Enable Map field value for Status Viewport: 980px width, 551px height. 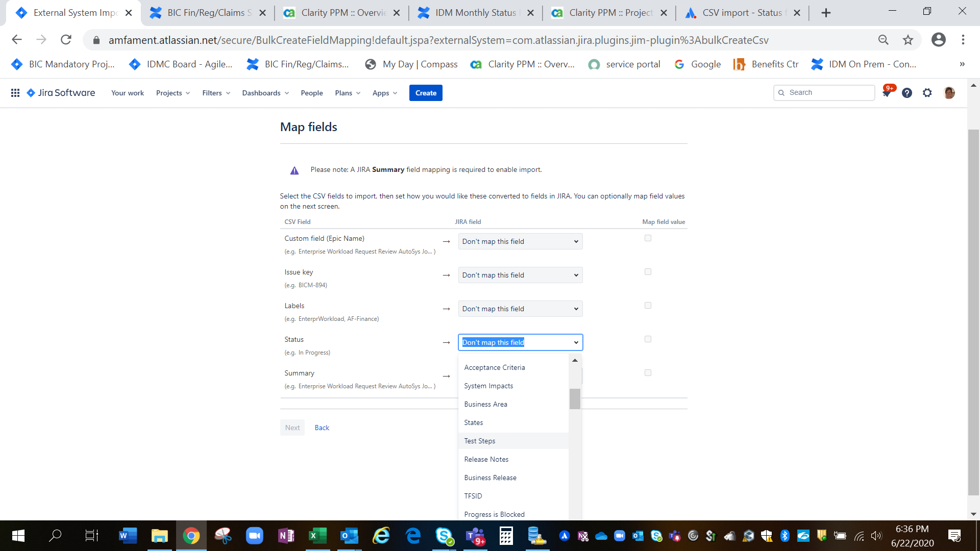[x=648, y=339]
